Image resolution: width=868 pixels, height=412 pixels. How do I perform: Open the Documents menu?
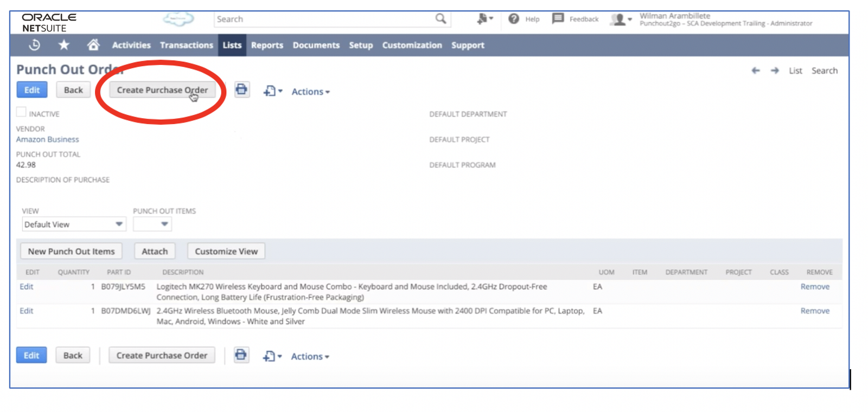coord(316,45)
